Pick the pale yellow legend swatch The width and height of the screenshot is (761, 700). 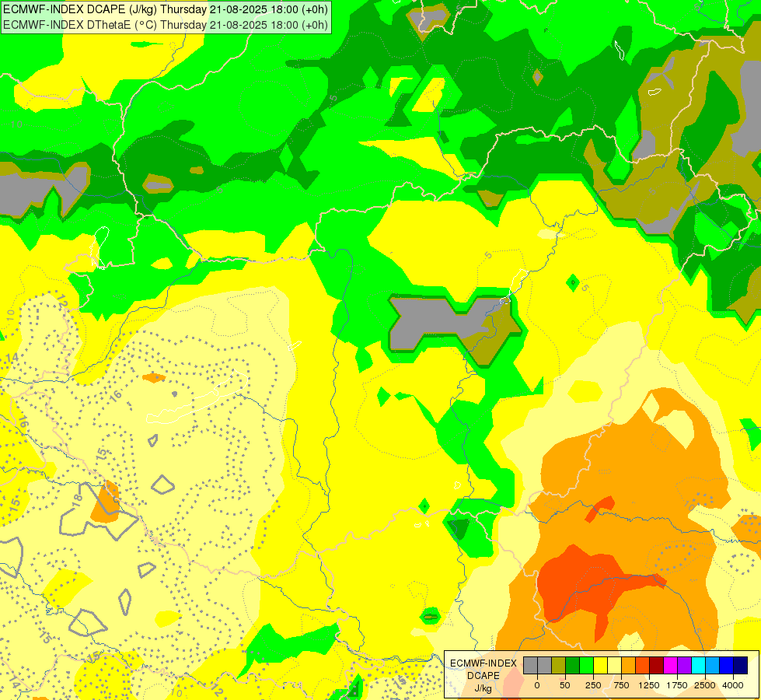coord(614,665)
